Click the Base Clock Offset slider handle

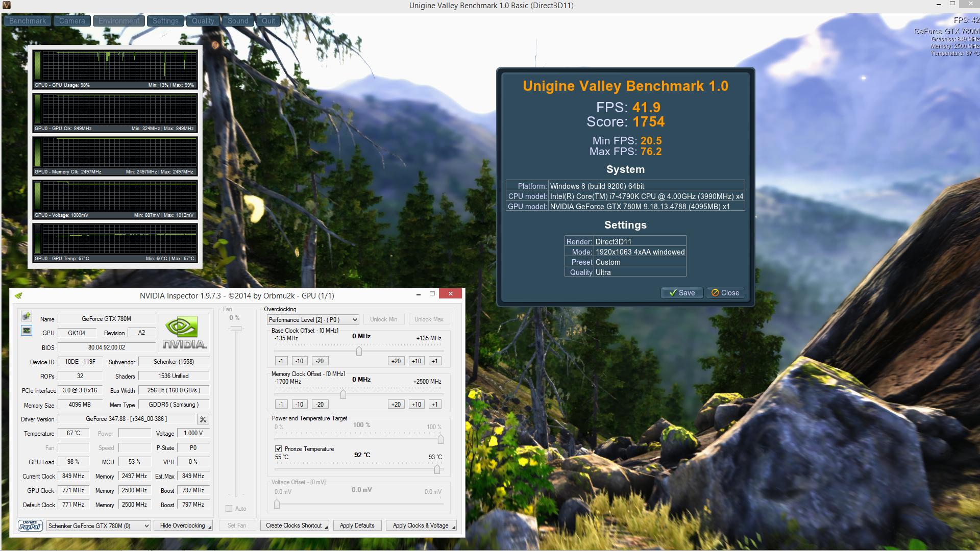tap(359, 351)
